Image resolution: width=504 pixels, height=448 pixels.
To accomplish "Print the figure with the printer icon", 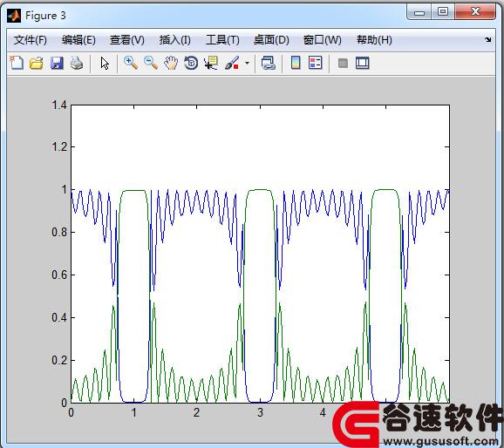I will point(77,63).
